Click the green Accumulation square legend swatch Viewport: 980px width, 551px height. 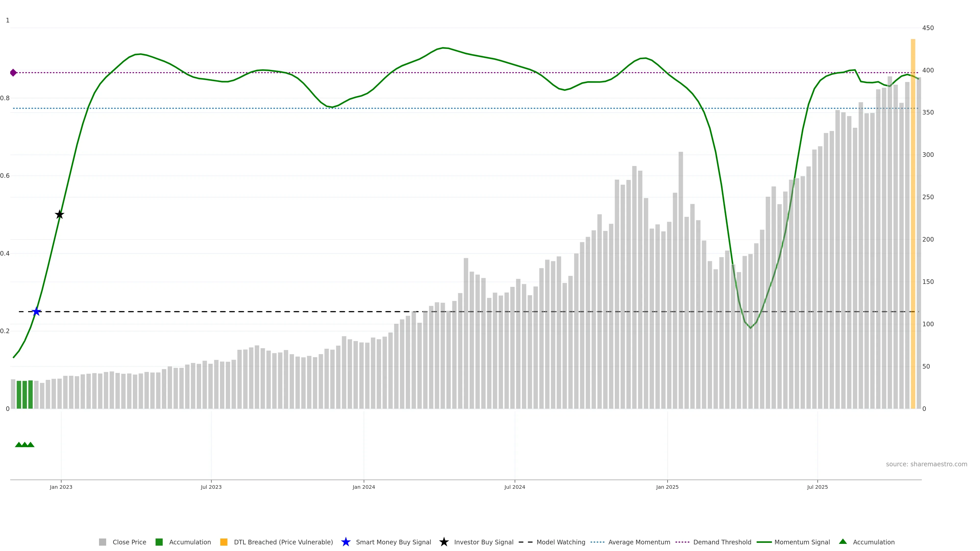coord(159,542)
